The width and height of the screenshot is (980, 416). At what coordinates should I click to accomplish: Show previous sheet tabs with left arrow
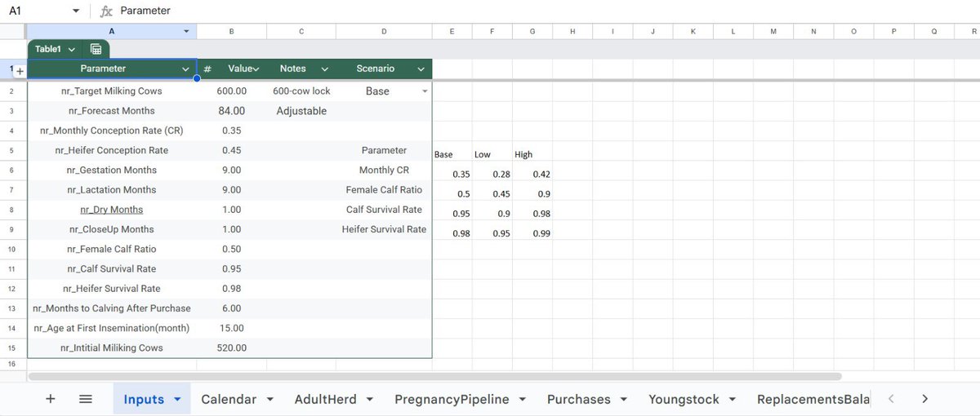(x=891, y=399)
